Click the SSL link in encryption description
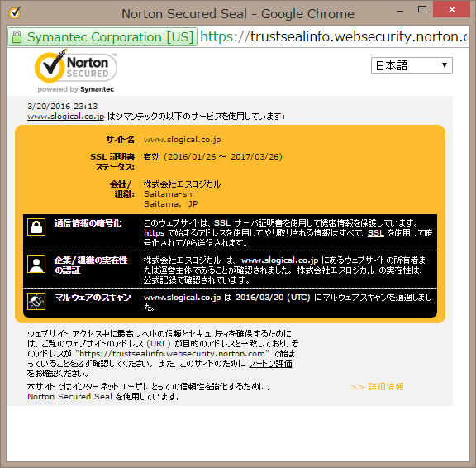This screenshot has height=468, width=476. click(x=375, y=233)
